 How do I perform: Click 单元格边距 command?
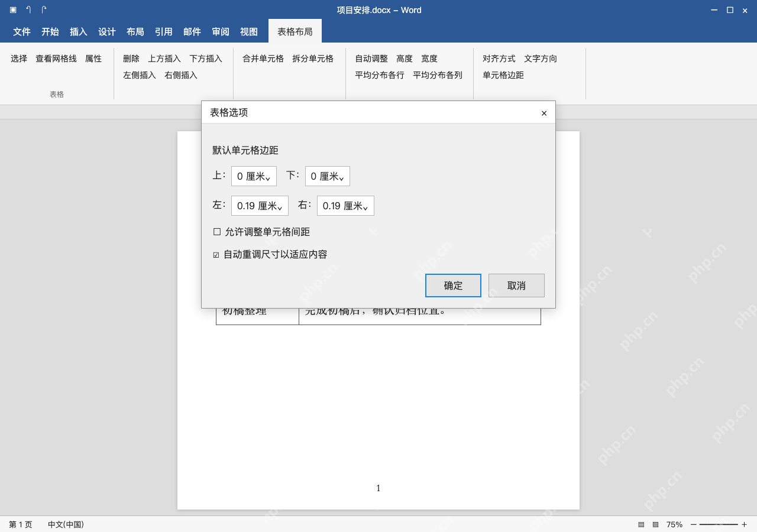click(503, 75)
